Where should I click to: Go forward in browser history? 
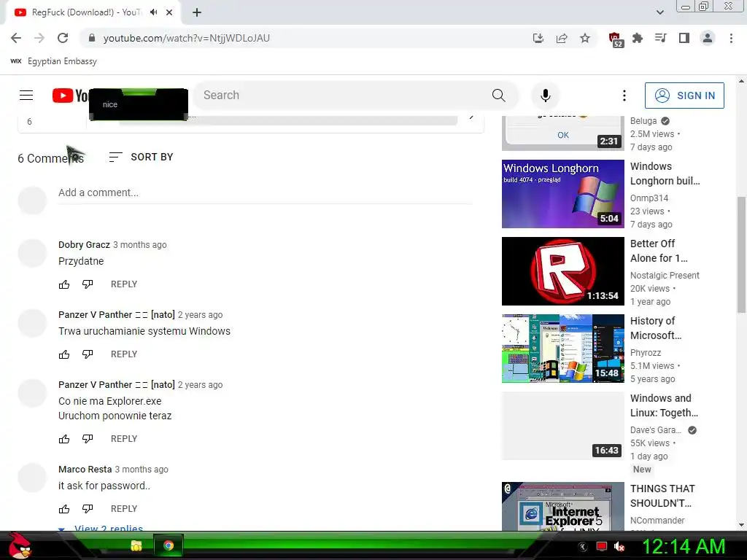39,38
